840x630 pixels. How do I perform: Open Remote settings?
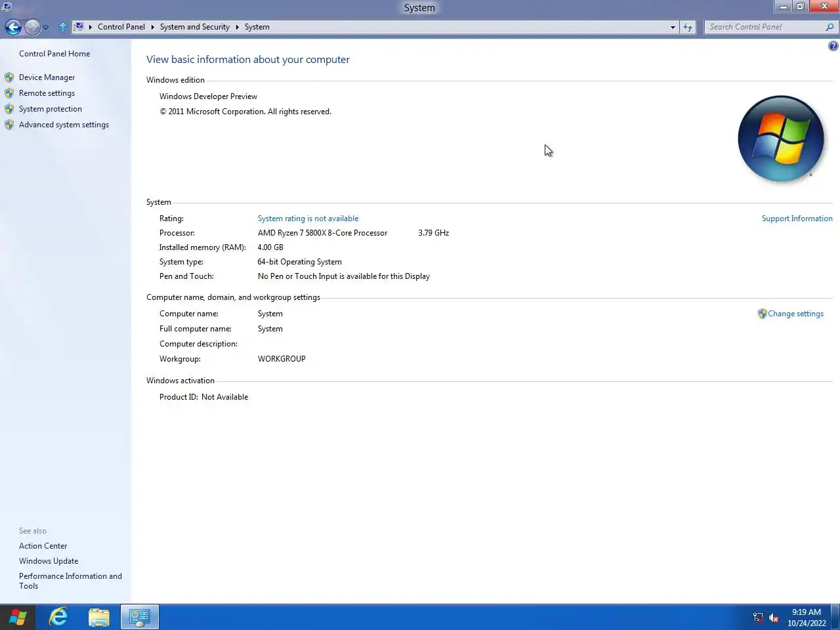tap(47, 93)
